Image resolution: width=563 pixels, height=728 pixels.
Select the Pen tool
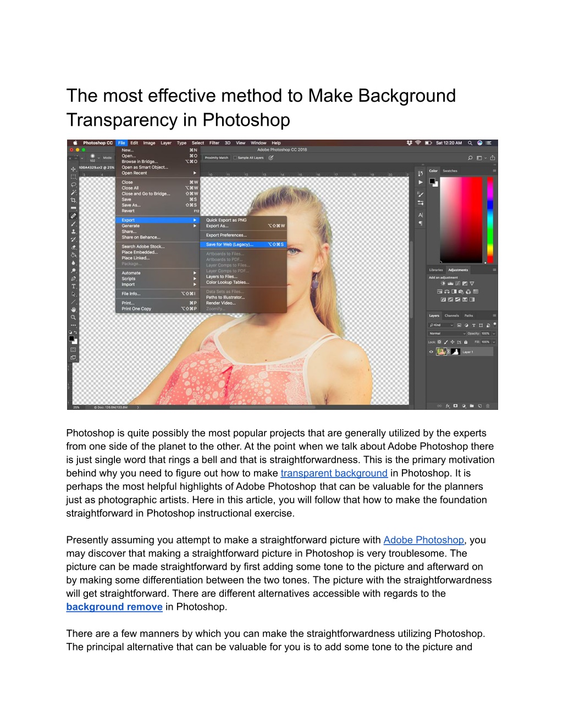click(x=73, y=277)
